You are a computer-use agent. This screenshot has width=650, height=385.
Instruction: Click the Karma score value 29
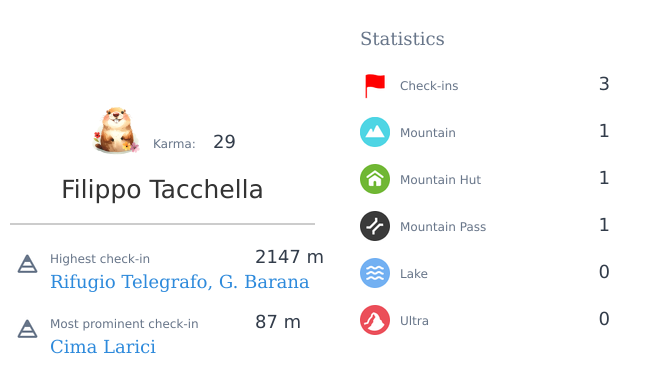click(224, 142)
